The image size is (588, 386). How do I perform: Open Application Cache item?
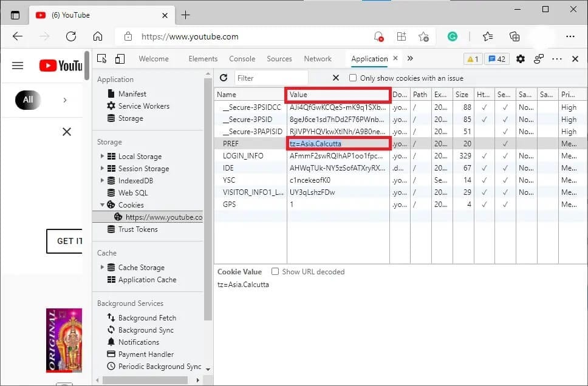(147, 280)
